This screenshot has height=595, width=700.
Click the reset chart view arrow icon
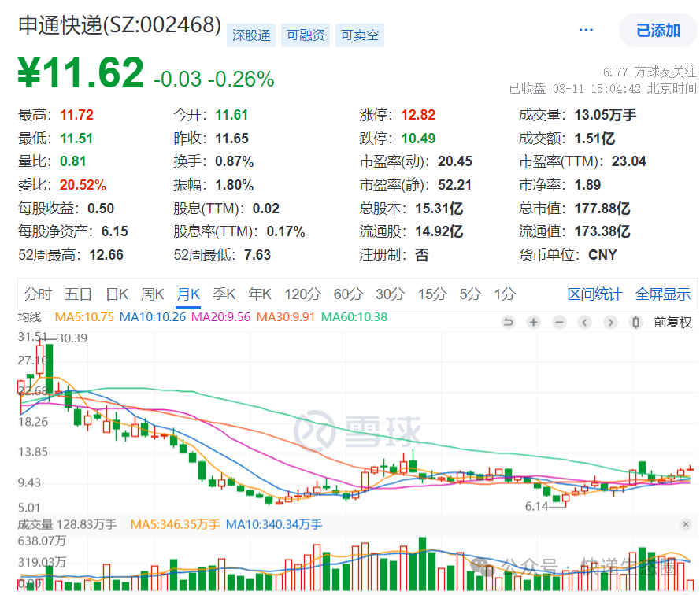pos(508,322)
